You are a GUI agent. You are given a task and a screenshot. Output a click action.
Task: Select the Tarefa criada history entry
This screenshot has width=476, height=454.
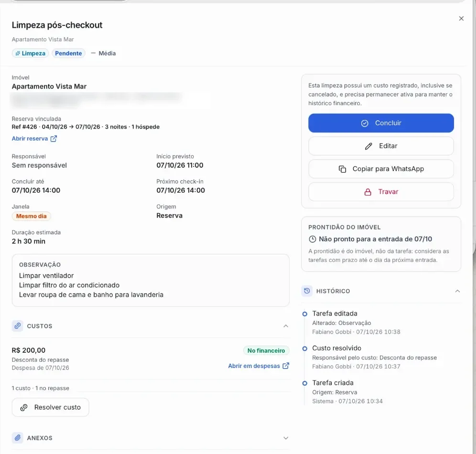[347, 392]
